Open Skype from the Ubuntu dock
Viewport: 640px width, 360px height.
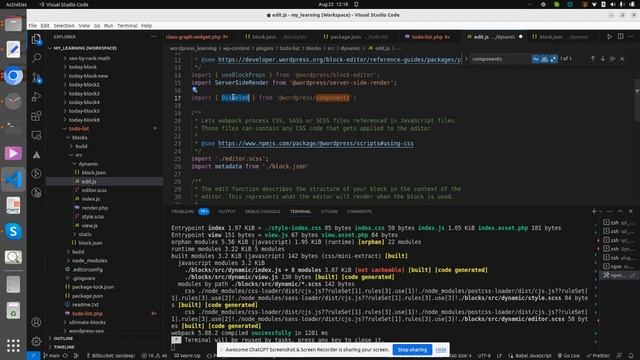pos(13,231)
